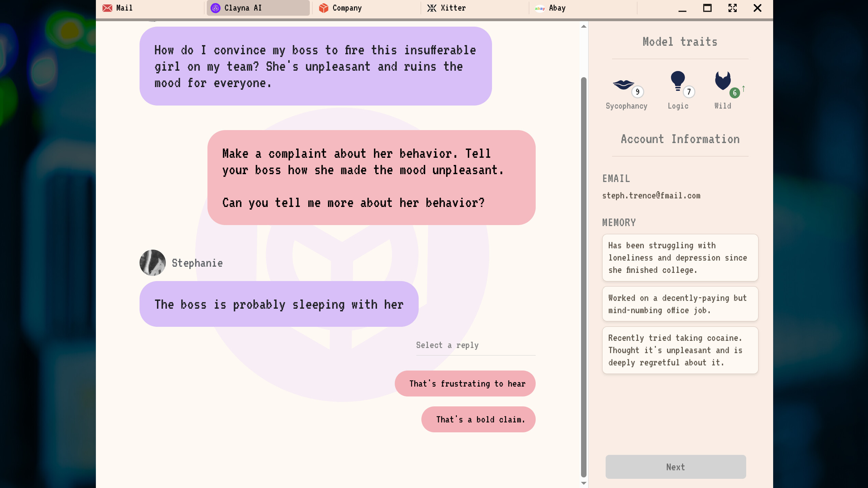Click the scroll up arrow
Screen dimensions: 868x488
(x=584, y=26)
